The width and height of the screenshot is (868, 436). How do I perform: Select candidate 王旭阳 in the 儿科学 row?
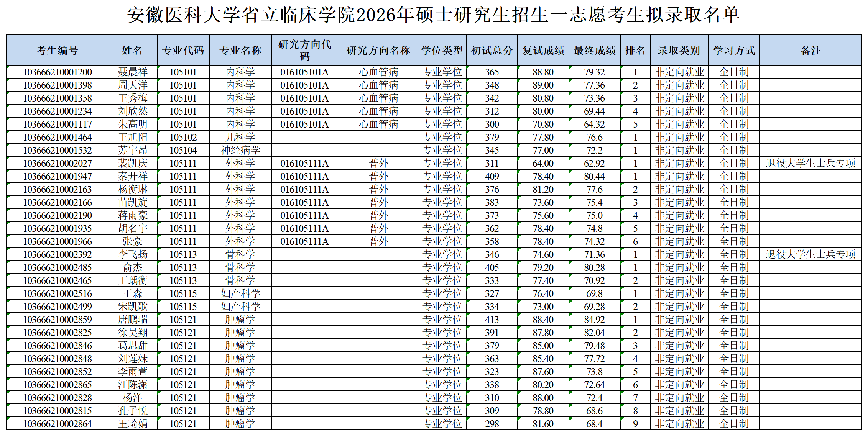[x=133, y=136]
